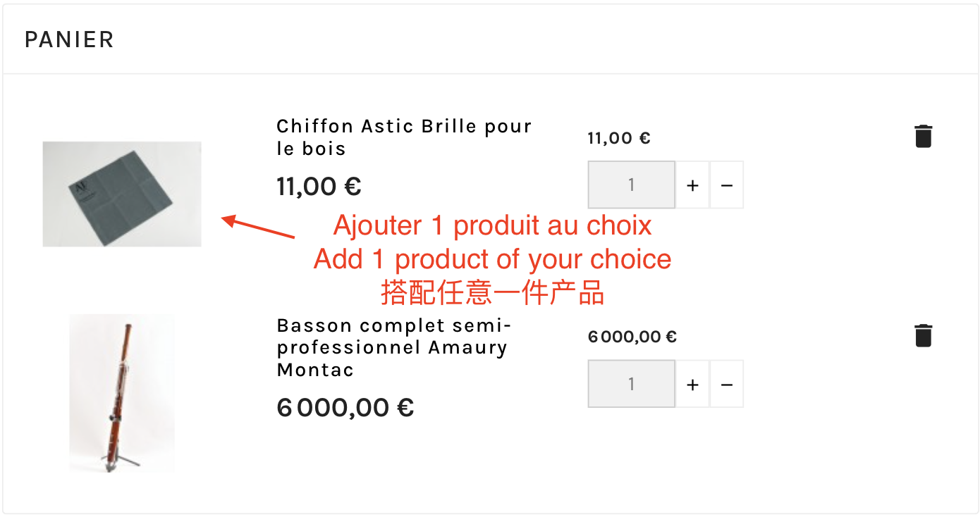Open the bassoon product image

122,393
